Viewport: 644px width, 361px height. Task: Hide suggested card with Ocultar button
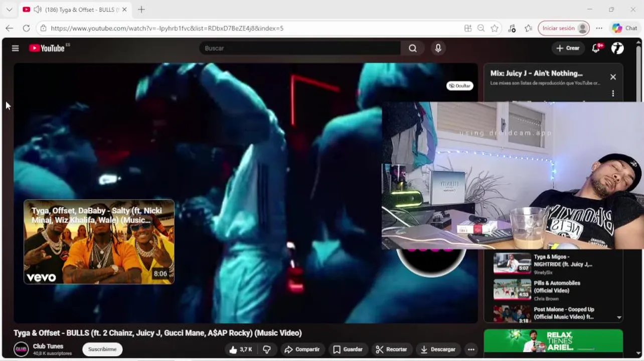459,86
